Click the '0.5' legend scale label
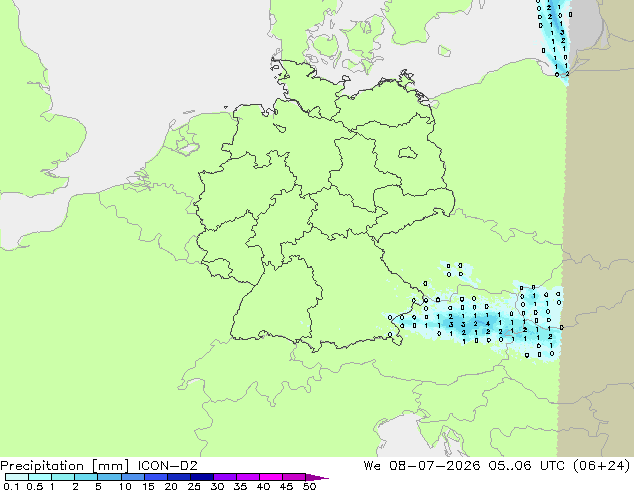 (35, 486)
